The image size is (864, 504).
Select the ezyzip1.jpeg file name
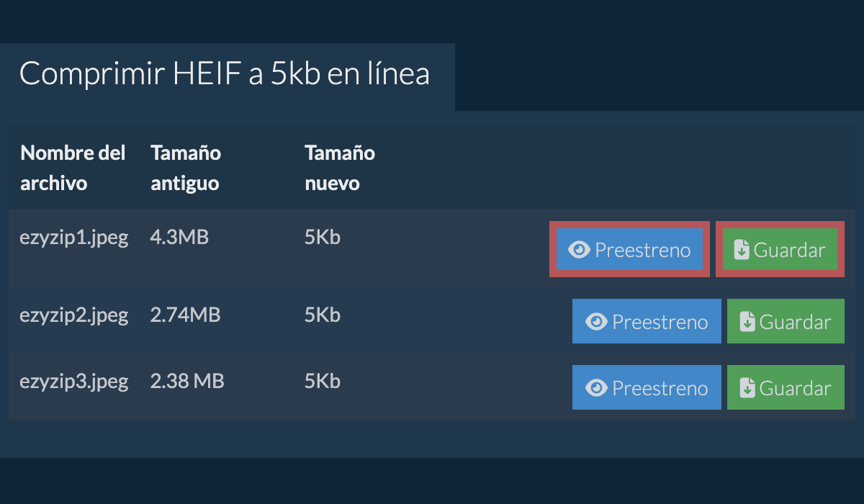point(73,238)
